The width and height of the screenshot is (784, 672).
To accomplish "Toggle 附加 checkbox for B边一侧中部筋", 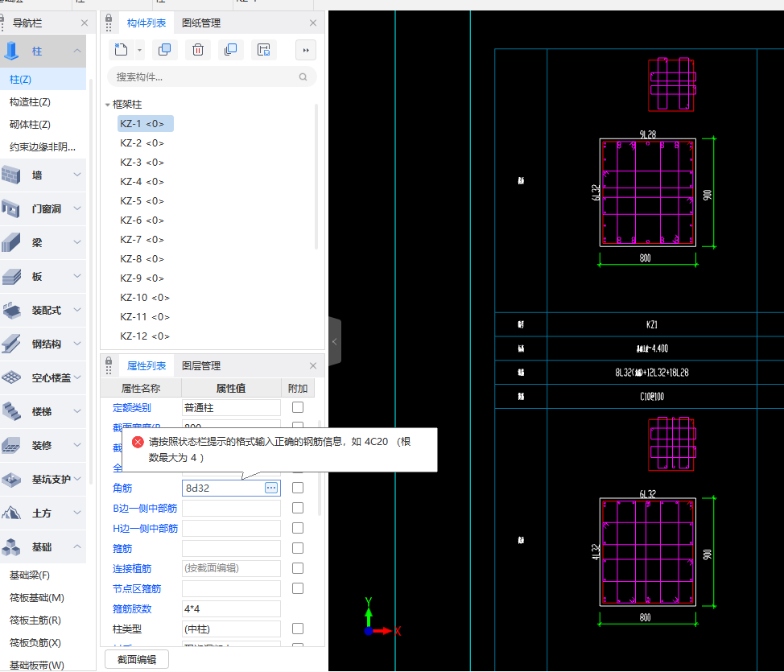I will click(298, 508).
